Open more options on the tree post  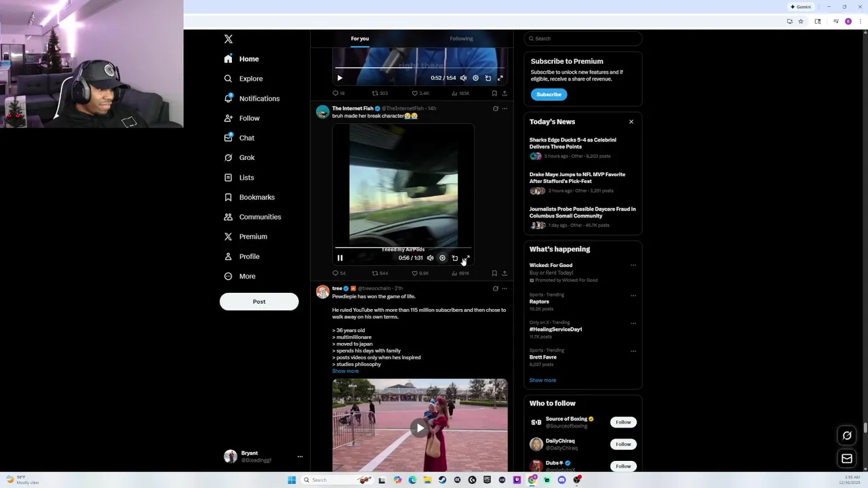(x=505, y=289)
